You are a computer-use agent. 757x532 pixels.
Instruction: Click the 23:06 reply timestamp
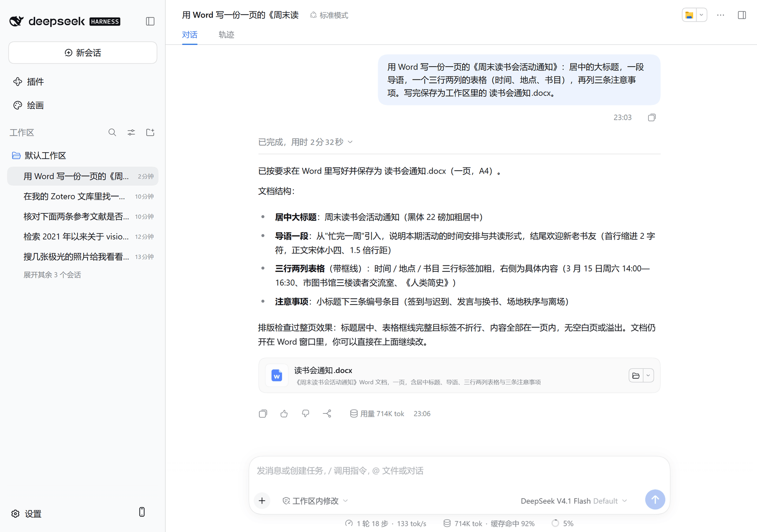tap(422, 414)
